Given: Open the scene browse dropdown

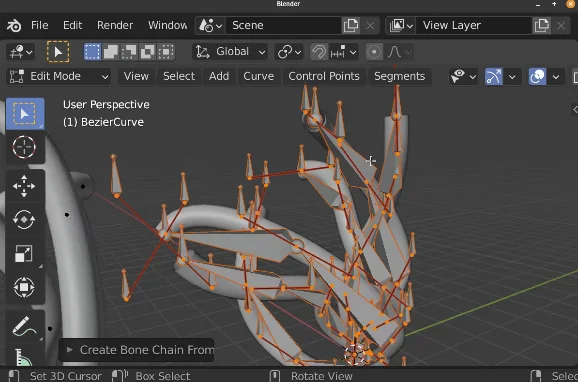Looking at the screenshot, I should tap(210, 25).
